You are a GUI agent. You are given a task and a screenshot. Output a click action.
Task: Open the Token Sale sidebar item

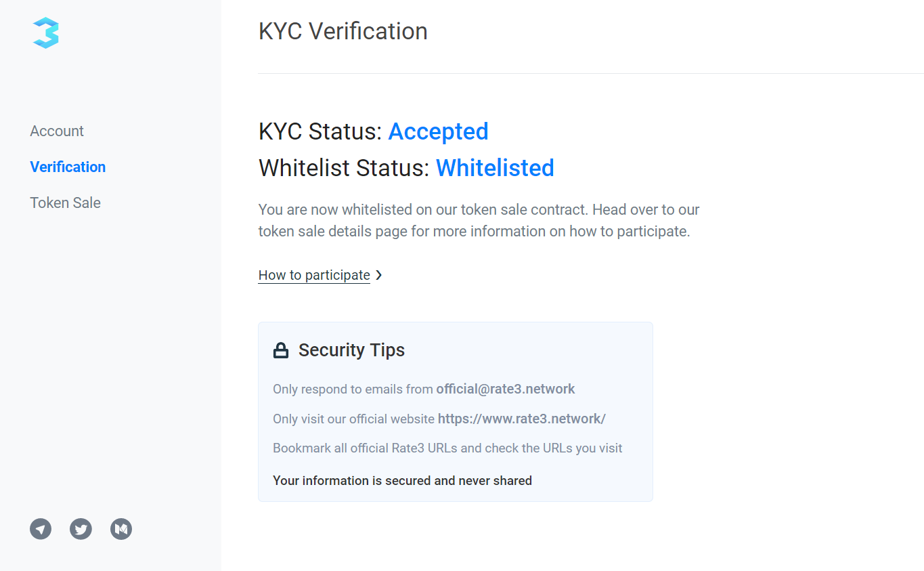click(65, 203)
